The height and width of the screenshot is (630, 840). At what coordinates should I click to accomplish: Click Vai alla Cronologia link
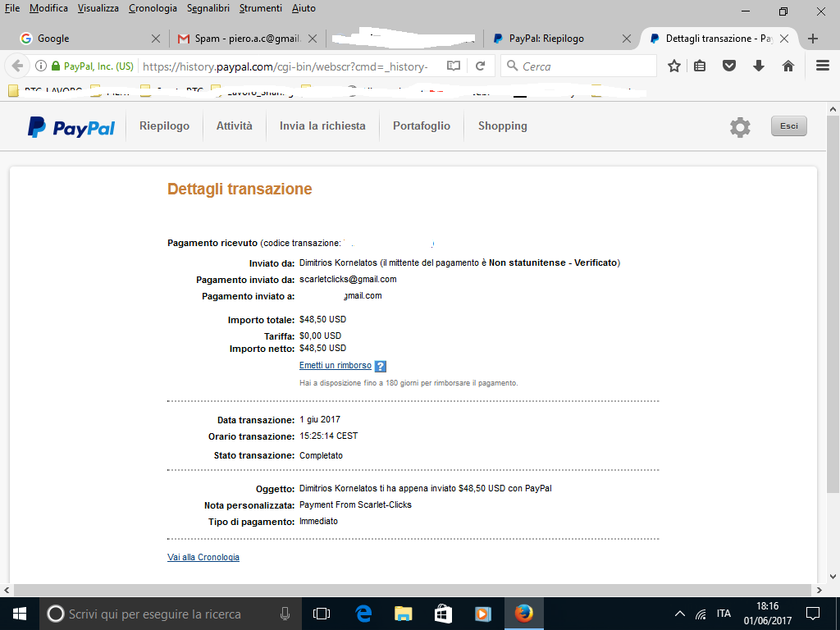click(203, 557)
